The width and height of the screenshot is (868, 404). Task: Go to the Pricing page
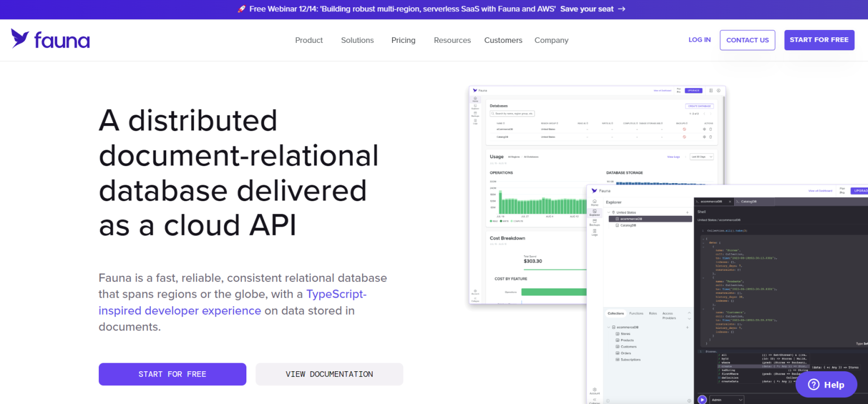pos(403,40)
